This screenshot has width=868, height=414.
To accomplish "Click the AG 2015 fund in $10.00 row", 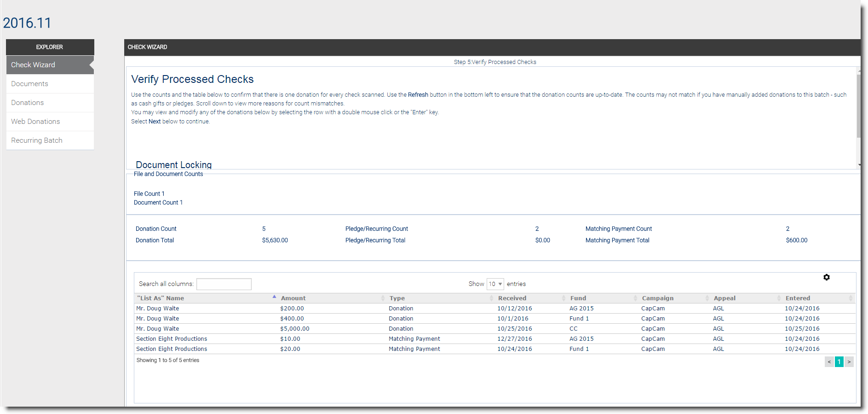I will 581,339.
